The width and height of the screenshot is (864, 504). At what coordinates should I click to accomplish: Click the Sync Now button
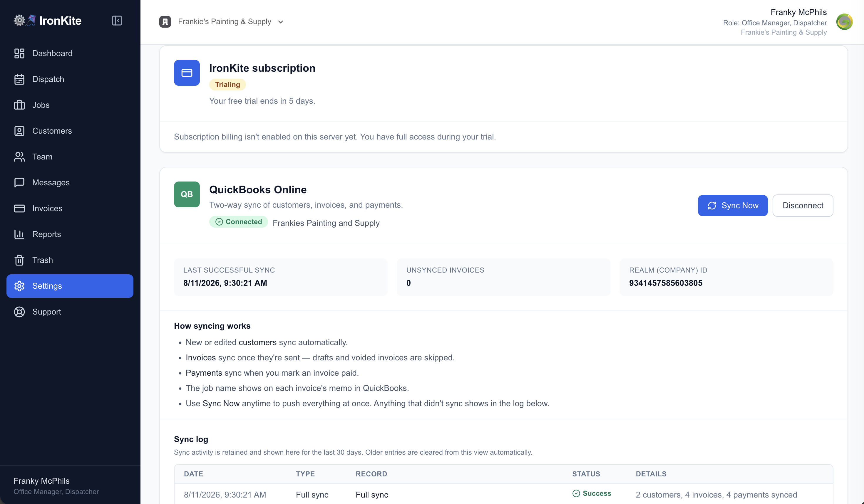(x=733, y=206)
